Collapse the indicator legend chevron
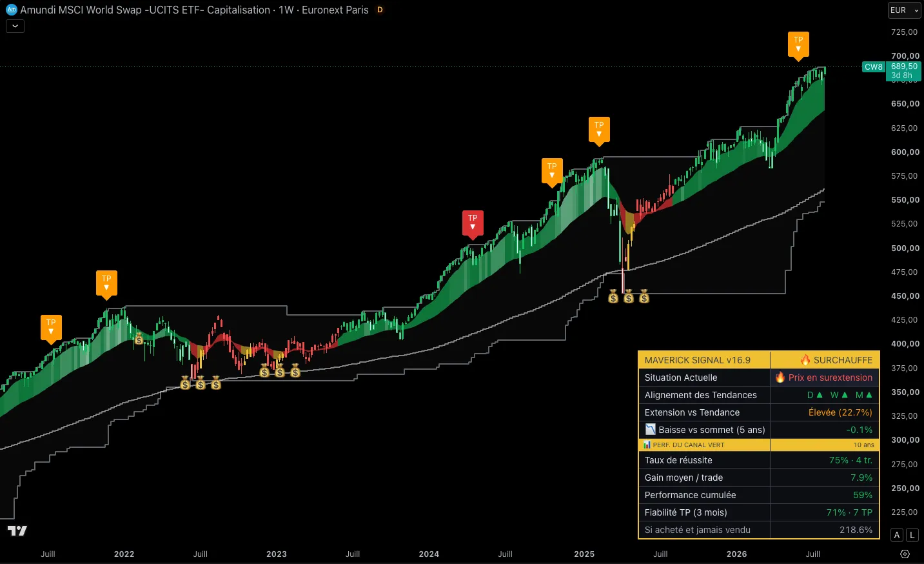Viewport: 924px width, 564px height. 15,26
